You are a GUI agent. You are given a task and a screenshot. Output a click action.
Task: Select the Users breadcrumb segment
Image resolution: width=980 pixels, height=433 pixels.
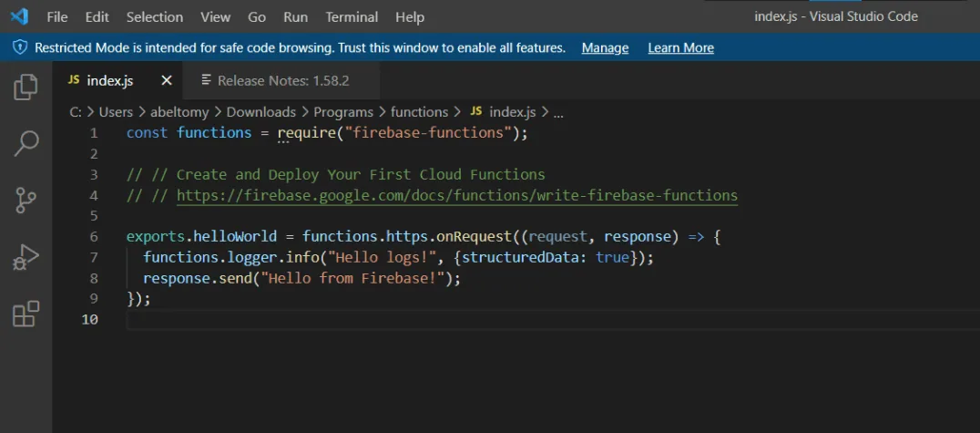point(116,112)
